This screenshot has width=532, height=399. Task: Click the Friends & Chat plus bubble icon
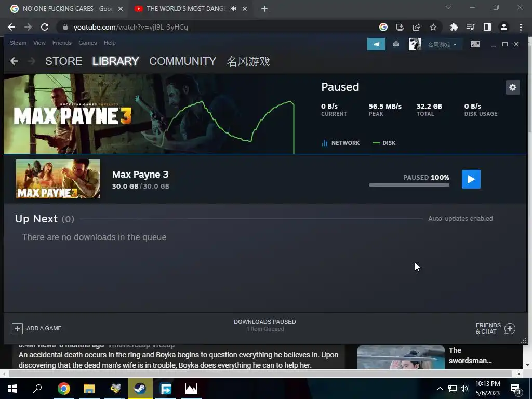click(x=510, y=328)
